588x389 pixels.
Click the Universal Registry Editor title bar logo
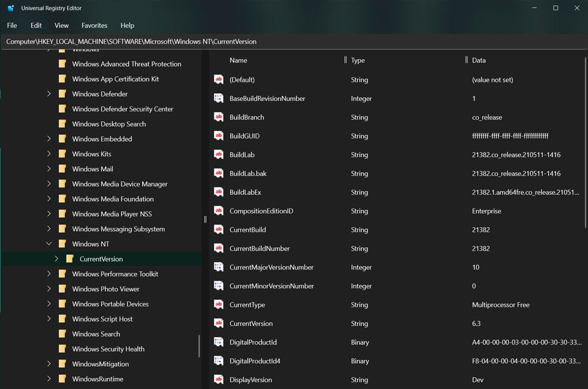pos(11,8)
